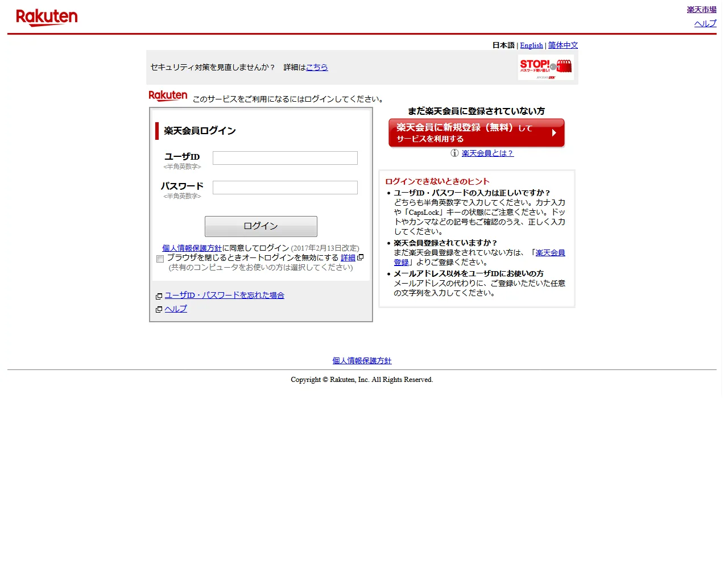
Task: Focus the パスワード input field
Action: (285, 188)
